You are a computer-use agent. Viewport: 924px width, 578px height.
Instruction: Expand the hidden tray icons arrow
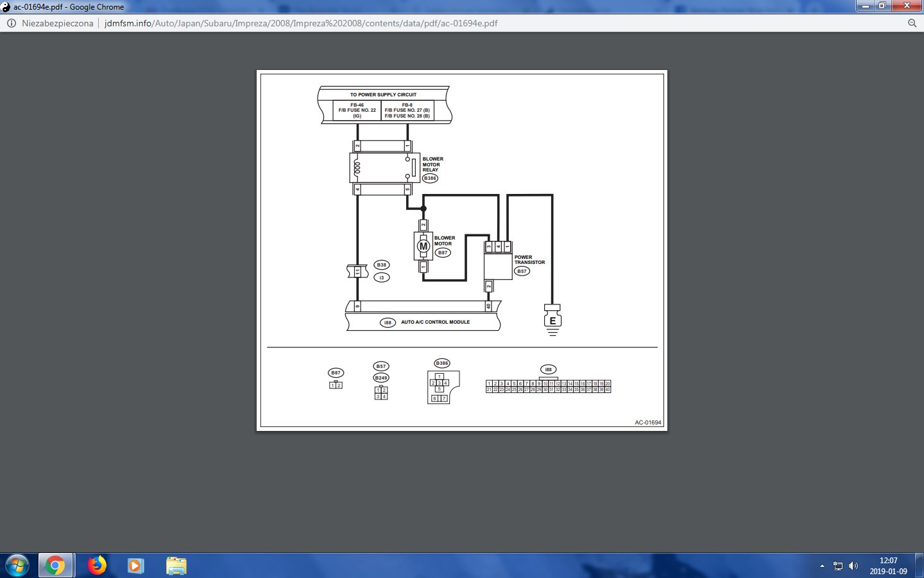822,566
